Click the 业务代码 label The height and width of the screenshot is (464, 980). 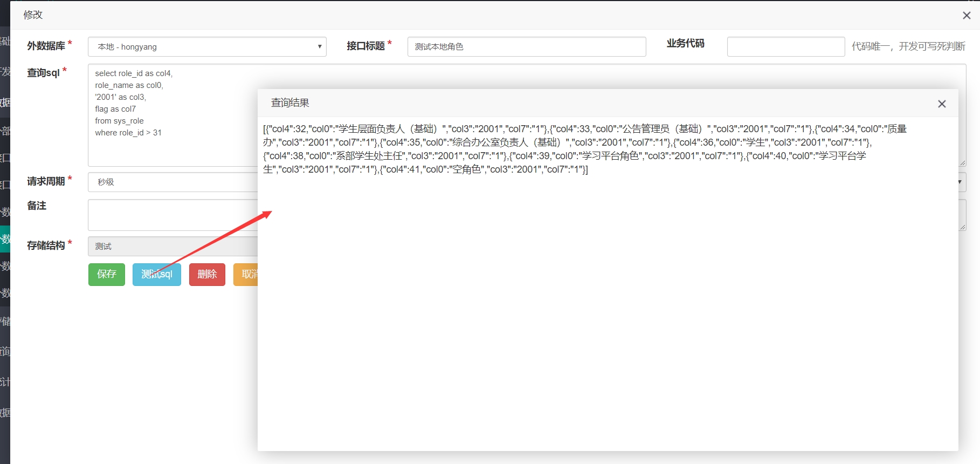(685, 44)
